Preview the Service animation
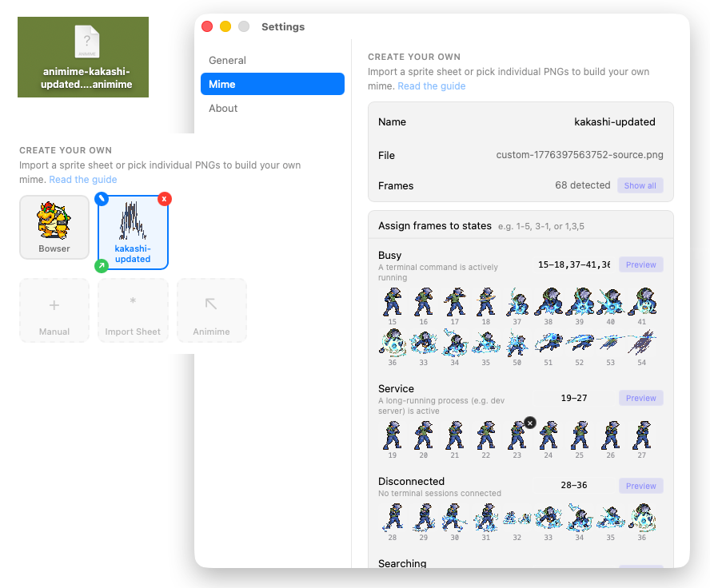 pyautogui.click(x=640, y=398)
